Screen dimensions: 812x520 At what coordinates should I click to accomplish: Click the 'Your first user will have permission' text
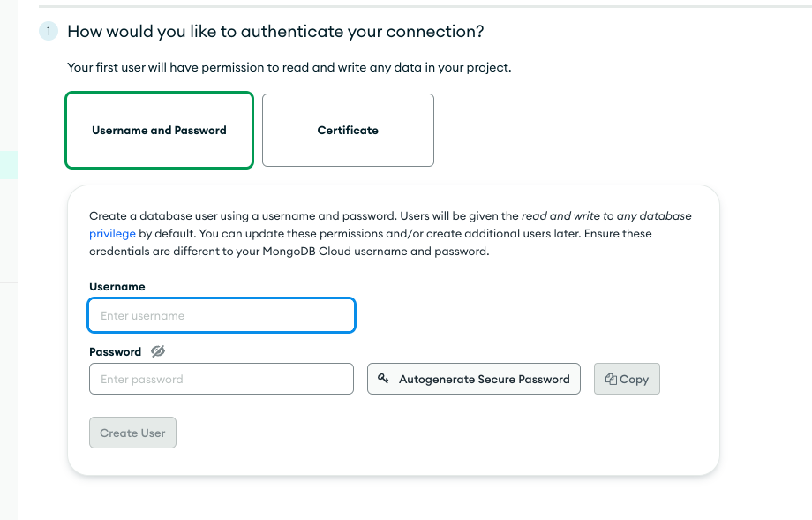coord(289,67)
